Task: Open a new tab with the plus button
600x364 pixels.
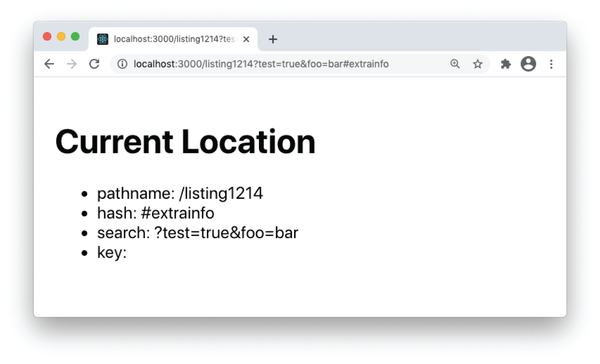Action: pyautogui.click(x=273, y=39)
